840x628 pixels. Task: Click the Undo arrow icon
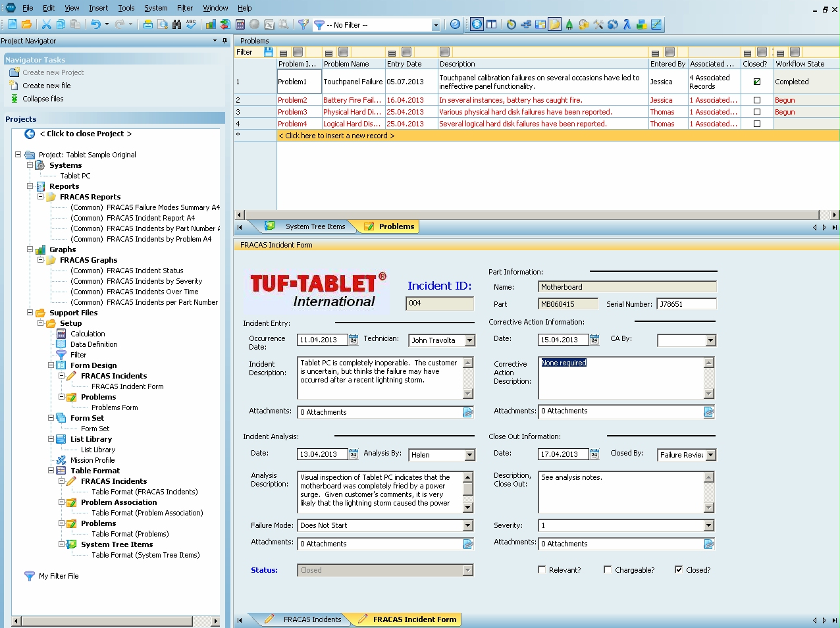[96, 24]
